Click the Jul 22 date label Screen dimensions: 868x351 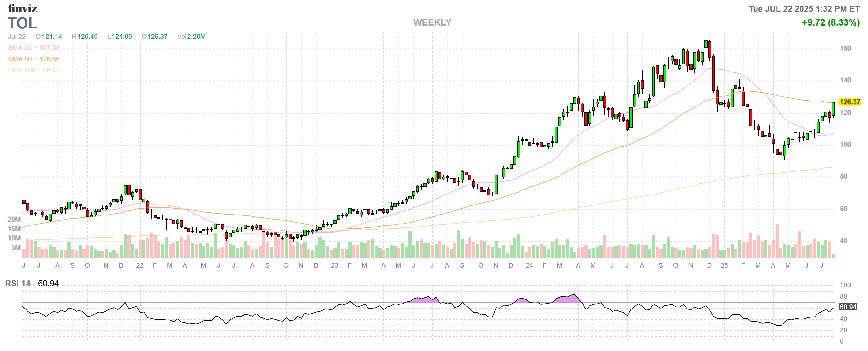pos(17,36)
